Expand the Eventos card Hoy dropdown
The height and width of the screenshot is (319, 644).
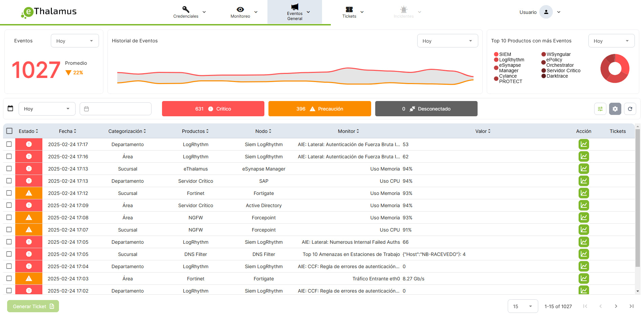coord(75,41)
